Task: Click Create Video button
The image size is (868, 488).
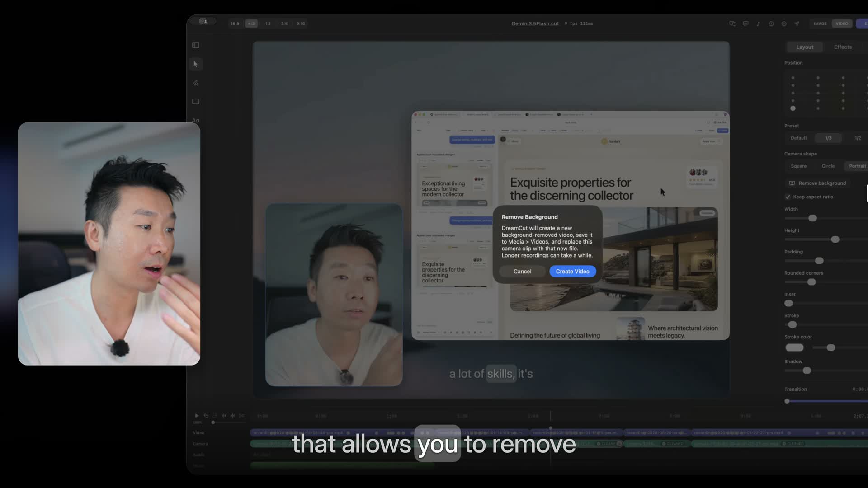Action: click(572, 272)
